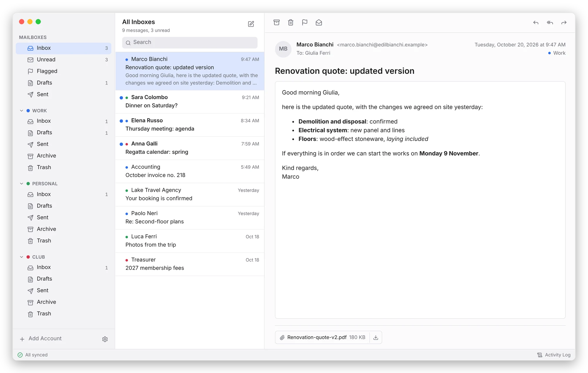Open Luca Ferri's Photos from the trip
588x373 pixels.
190,241
